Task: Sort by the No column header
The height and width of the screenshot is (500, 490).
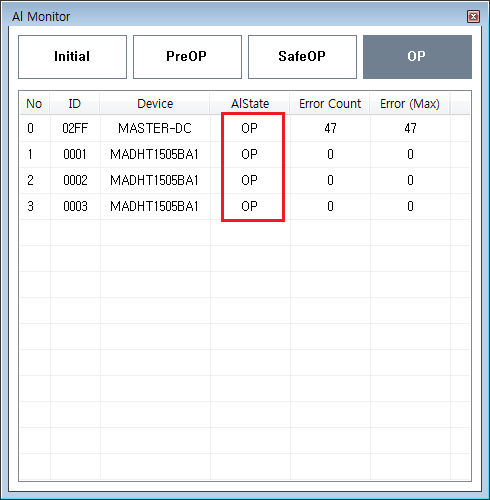Action: [x=34, y=104]
